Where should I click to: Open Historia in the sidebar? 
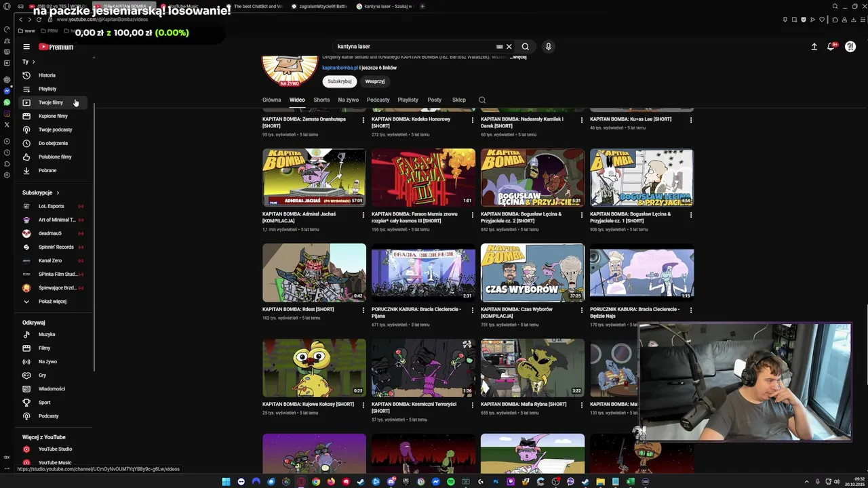point(54,75)
